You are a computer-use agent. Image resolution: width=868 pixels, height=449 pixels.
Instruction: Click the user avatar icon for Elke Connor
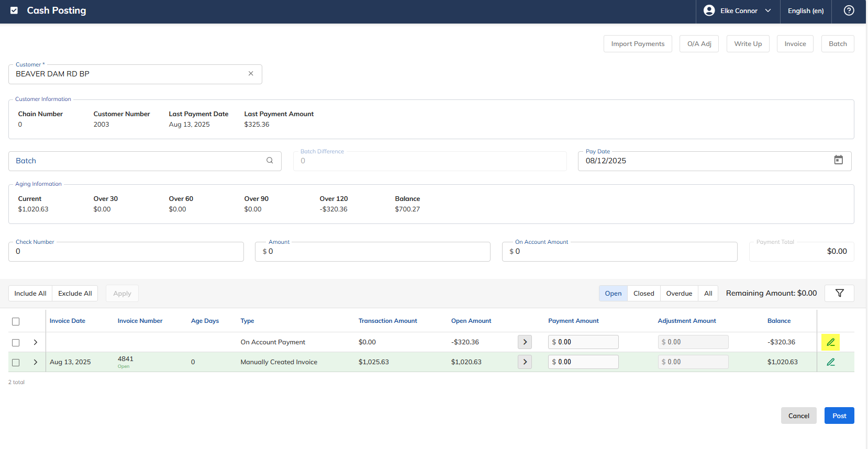point(709,10)
